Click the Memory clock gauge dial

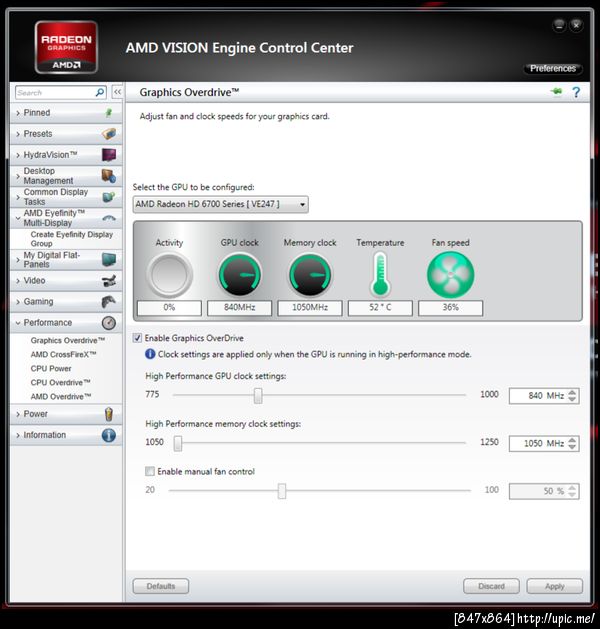pos(310,275)
